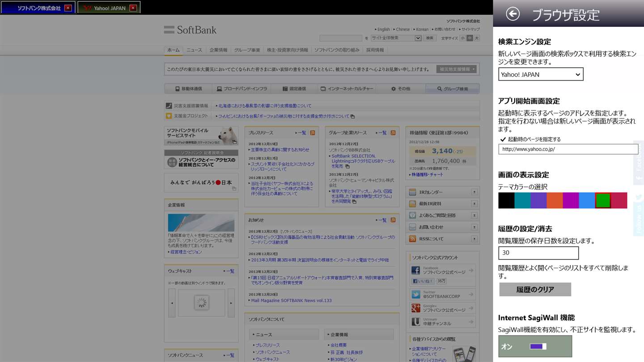Choose the purple theme color

click(538, 200)
